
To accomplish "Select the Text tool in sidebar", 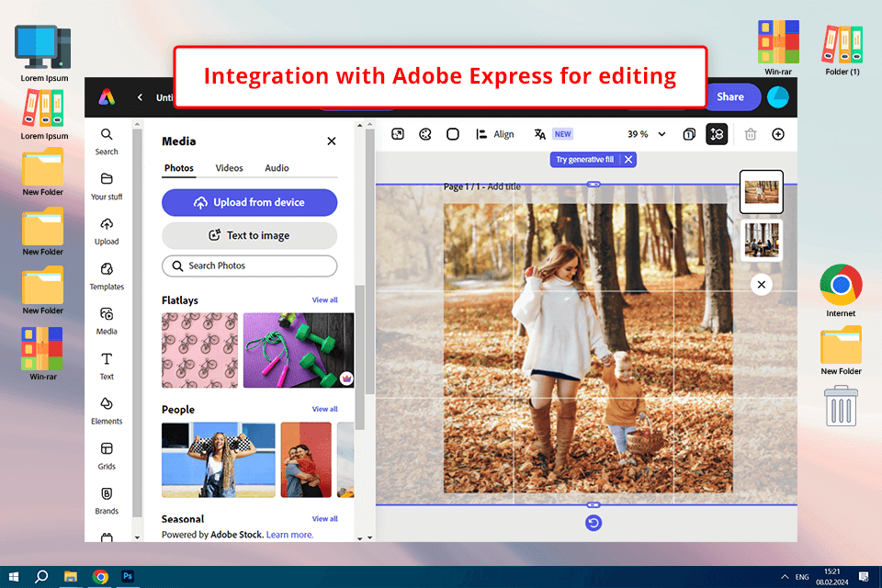I will pos(107,367).
